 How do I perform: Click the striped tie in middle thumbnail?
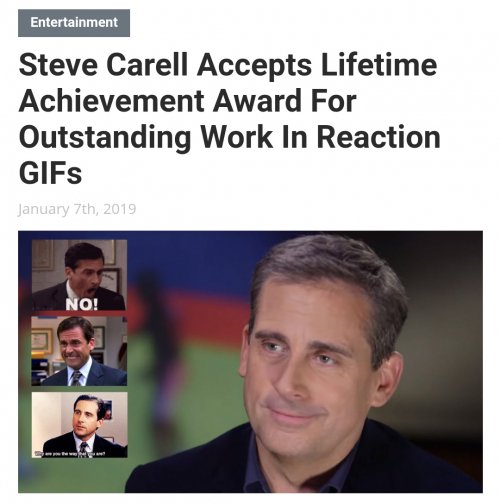click(x=76, y=378)
